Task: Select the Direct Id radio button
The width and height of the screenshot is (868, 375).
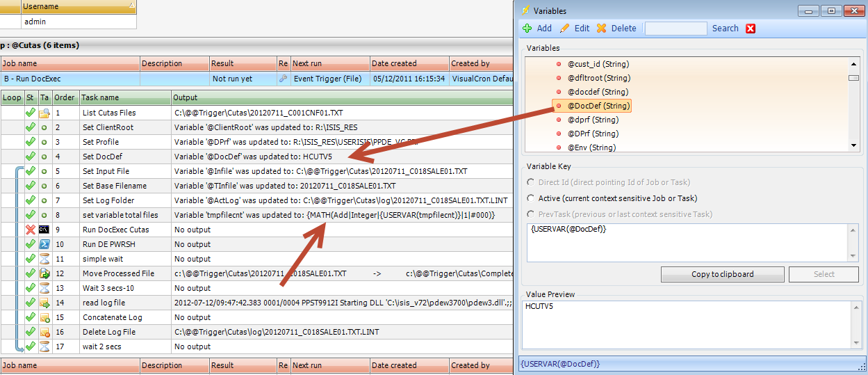Action: coord(532,182)
